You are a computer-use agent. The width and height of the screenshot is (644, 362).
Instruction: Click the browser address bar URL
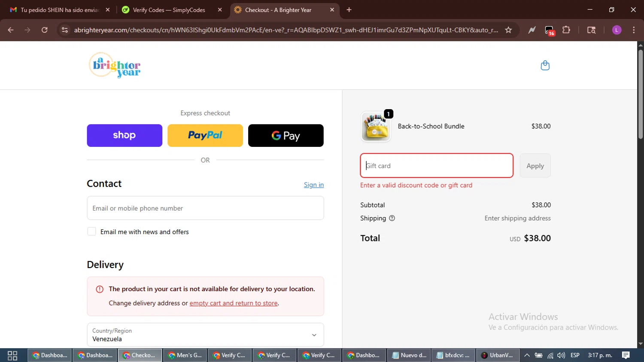pyautogui.click(x=286, y=30)
